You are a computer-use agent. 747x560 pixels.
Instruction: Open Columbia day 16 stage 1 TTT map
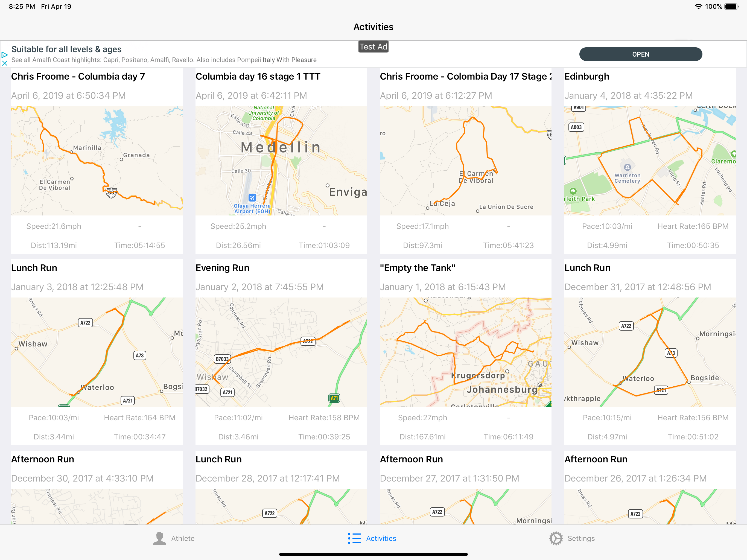pos(281,161)
